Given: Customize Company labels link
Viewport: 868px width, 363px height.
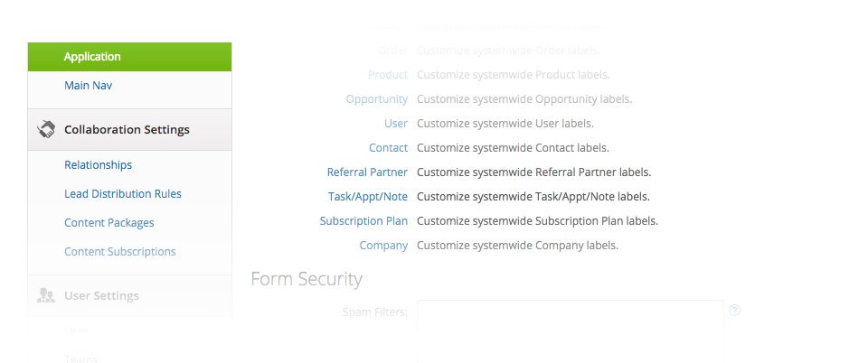Looking at the screenshot, I should (383, 245).
